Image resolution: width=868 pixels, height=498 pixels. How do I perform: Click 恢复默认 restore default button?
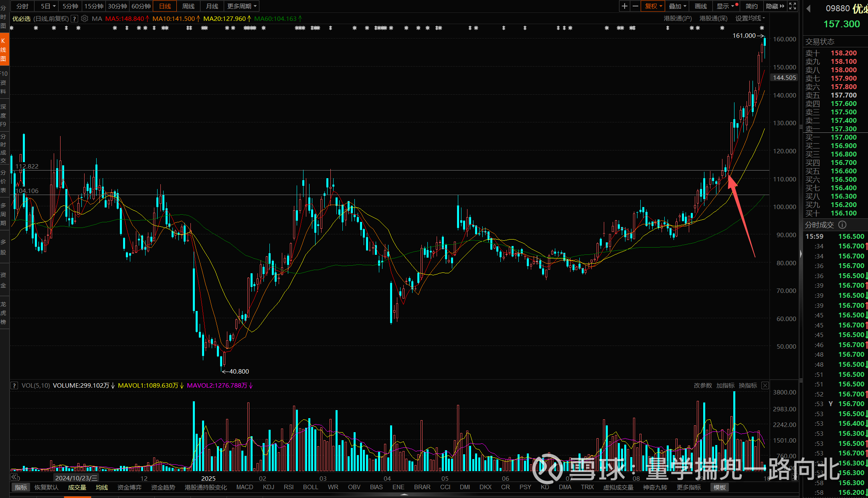click(47, 487)
